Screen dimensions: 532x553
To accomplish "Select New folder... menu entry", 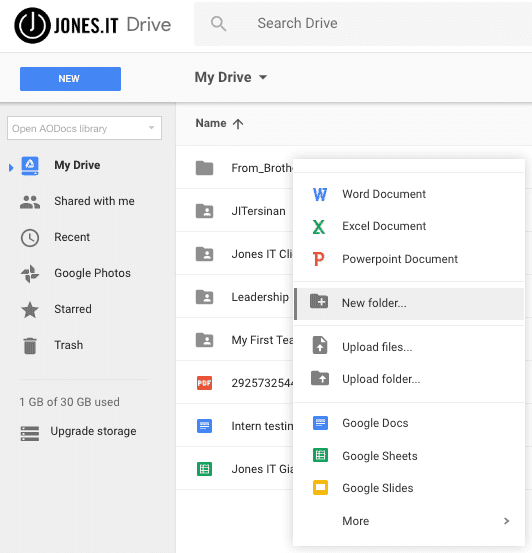I will coord(409,303).
